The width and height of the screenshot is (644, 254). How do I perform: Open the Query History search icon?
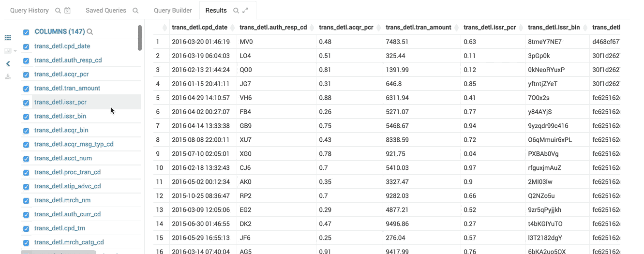tap(58, 11)
